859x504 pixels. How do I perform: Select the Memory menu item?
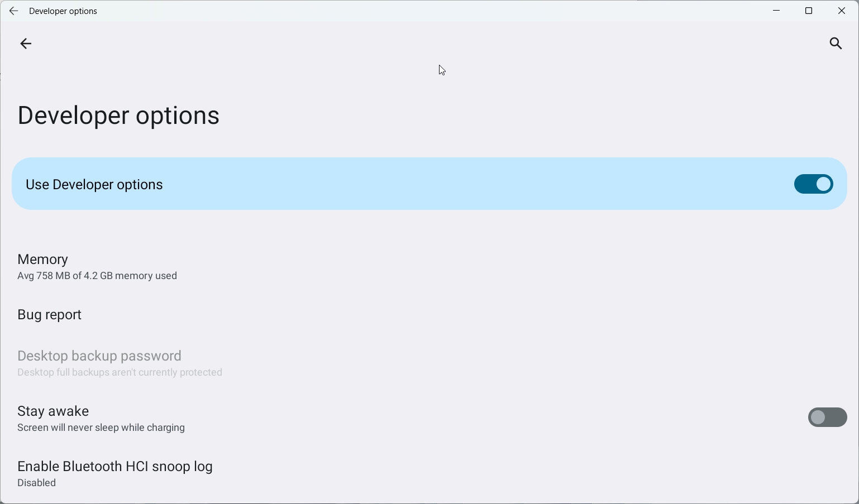[42, 259]
